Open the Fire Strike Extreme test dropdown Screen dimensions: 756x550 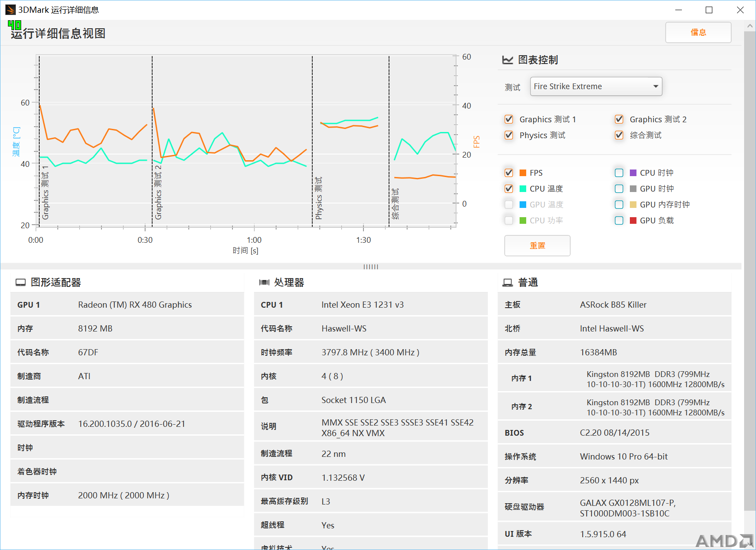[x=596, y=87]
